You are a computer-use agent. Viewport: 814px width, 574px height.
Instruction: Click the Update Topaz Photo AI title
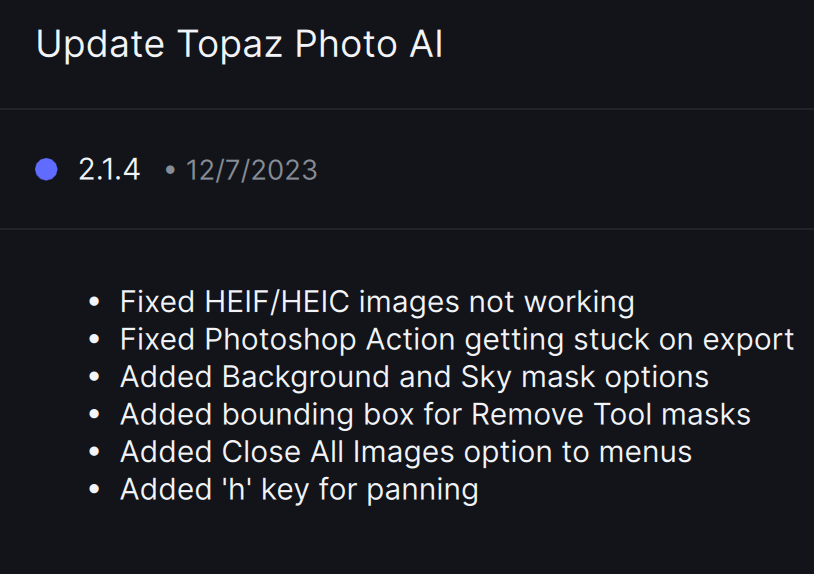tap(239, 45)
